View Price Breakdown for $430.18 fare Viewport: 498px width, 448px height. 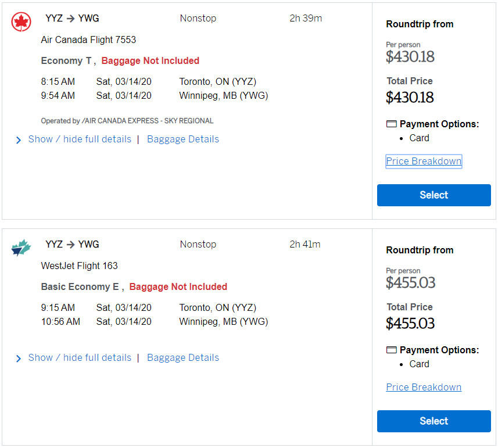click(x=424, y=161)
